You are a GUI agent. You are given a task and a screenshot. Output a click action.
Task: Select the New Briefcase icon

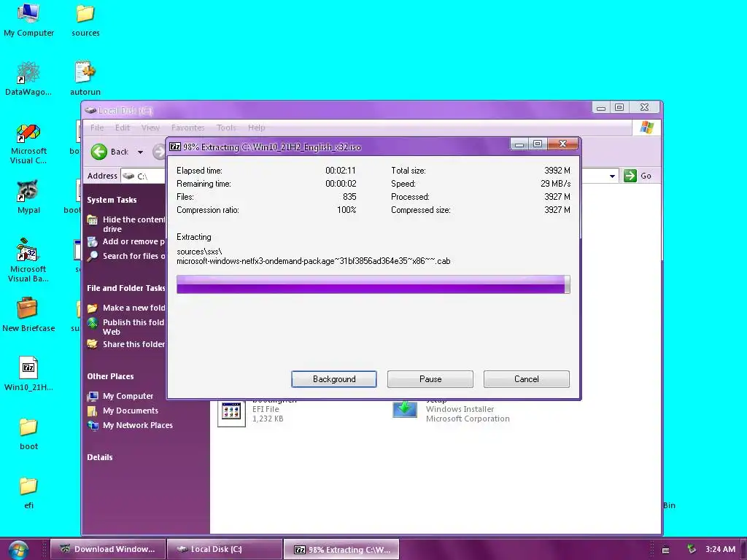click(x=28, y=315)
